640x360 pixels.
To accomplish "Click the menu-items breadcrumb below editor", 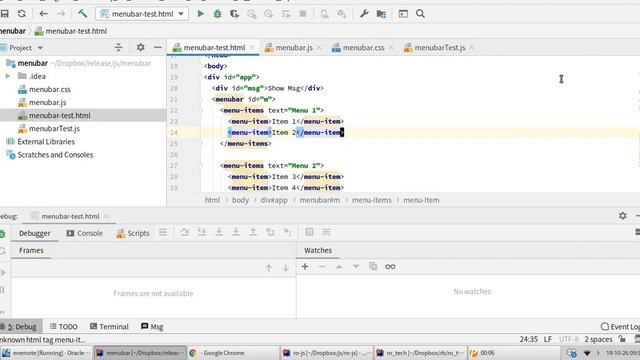I will coord(371,200).
